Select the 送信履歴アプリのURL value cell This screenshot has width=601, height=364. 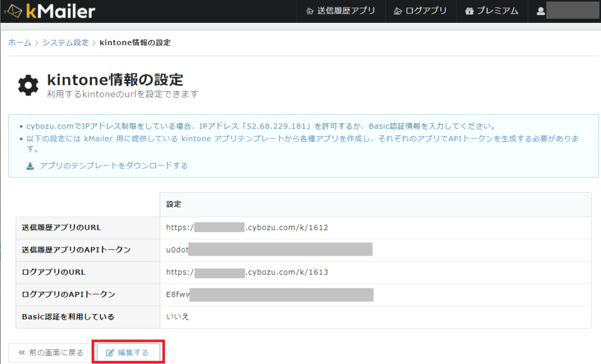(x=245, y=229)
